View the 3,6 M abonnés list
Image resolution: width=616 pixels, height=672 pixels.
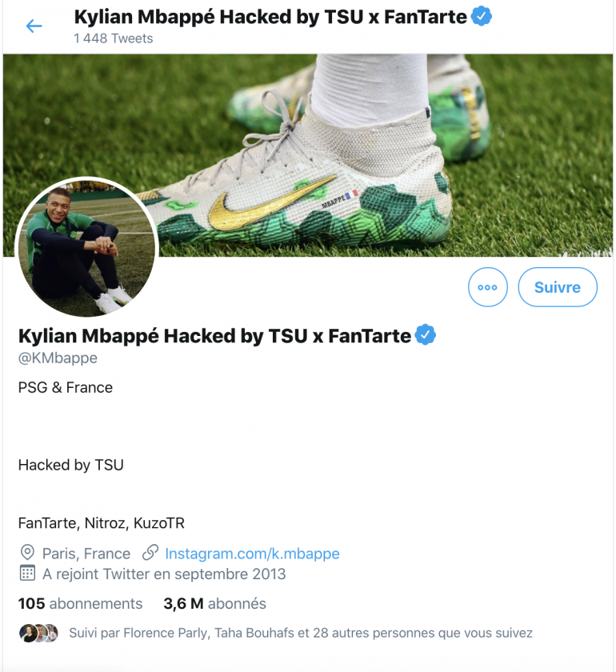click(214, 604)
